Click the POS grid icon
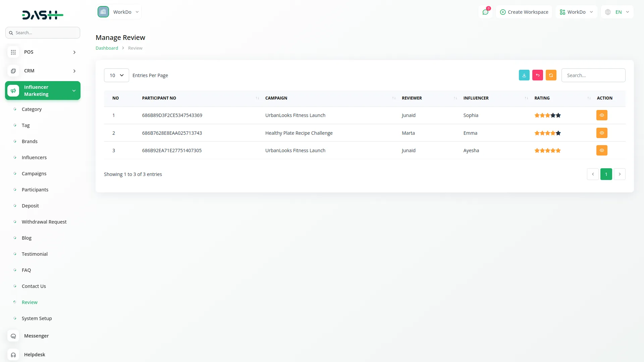 tap(13, 52)
